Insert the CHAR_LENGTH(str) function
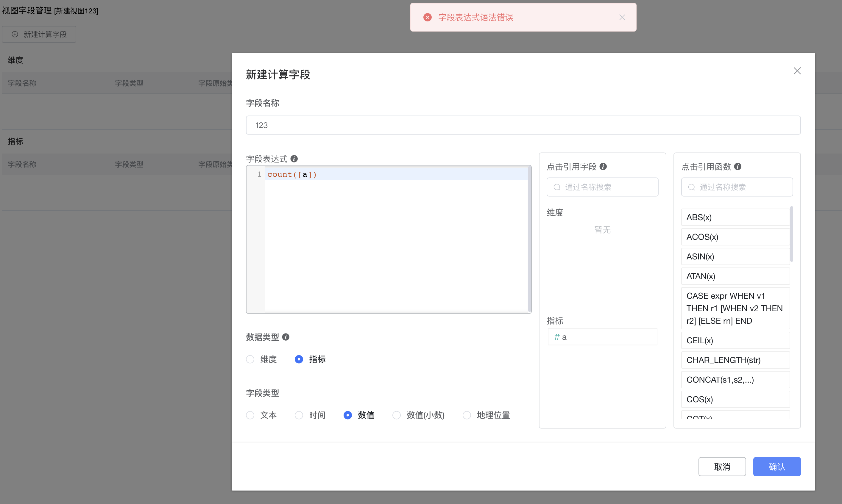Screen dimensions: 842x504 (x=735, y=360)
